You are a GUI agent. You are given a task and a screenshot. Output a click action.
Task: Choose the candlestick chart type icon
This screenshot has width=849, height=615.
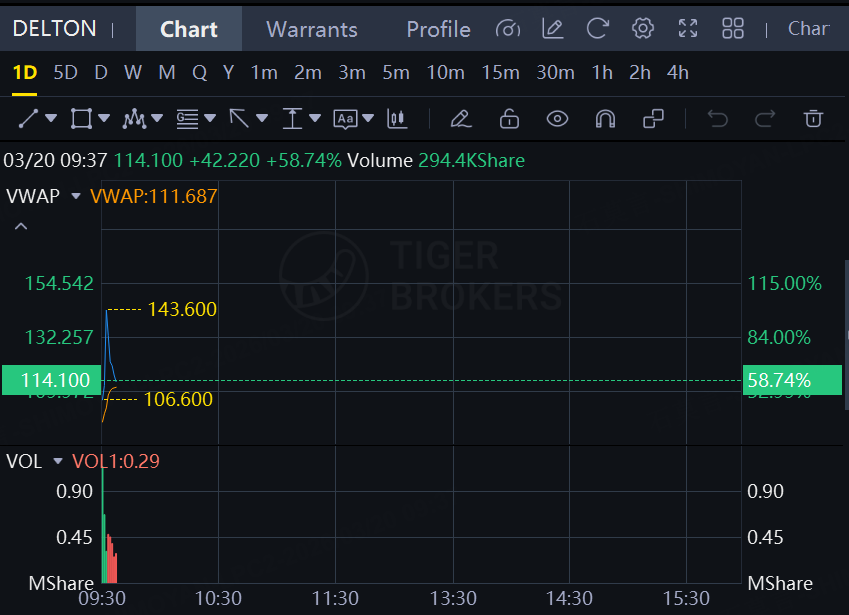point(397,119)
